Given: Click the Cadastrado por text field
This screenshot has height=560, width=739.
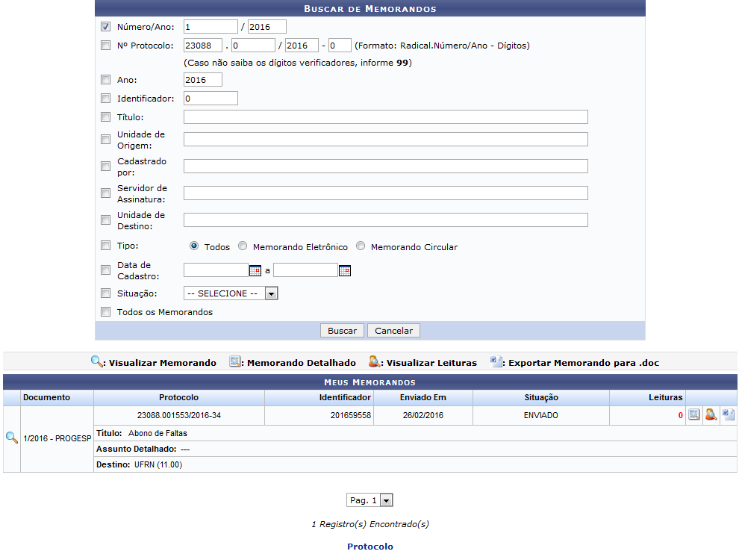Looking at the screenshot, I should [385, 167].
